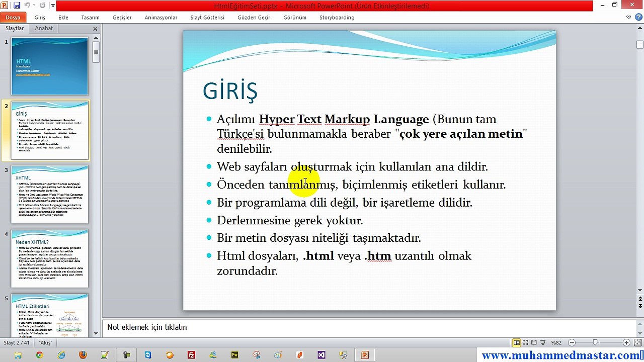Click the %82 zoom level button

pos(556,343)
